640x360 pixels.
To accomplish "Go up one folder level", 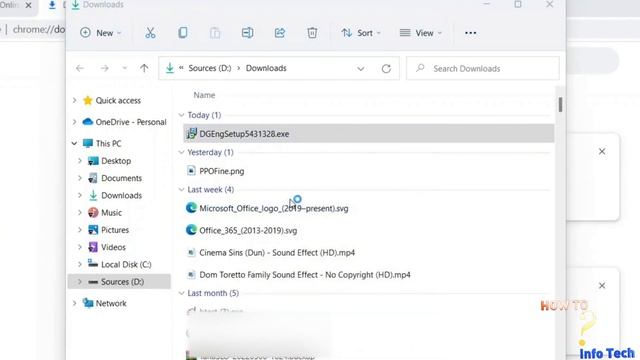I will pyautogui.click(x=144, y=68).
